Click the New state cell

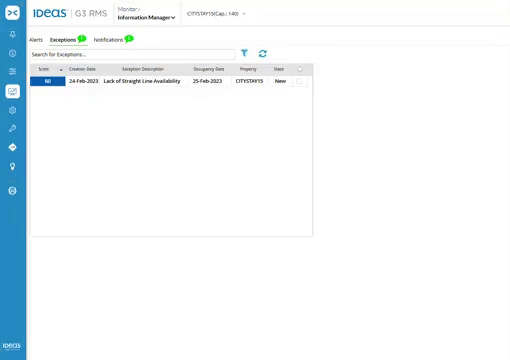click(280, 81)
